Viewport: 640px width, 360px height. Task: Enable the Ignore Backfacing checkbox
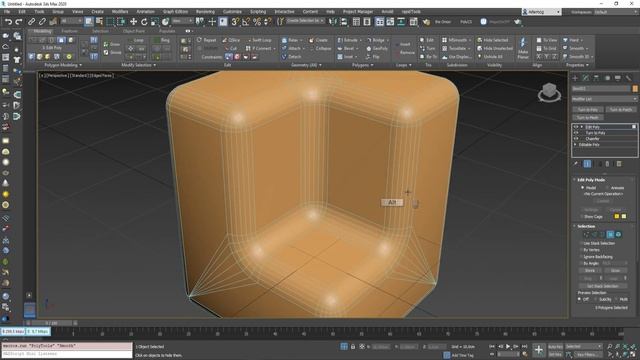click(x=582, y=257)
